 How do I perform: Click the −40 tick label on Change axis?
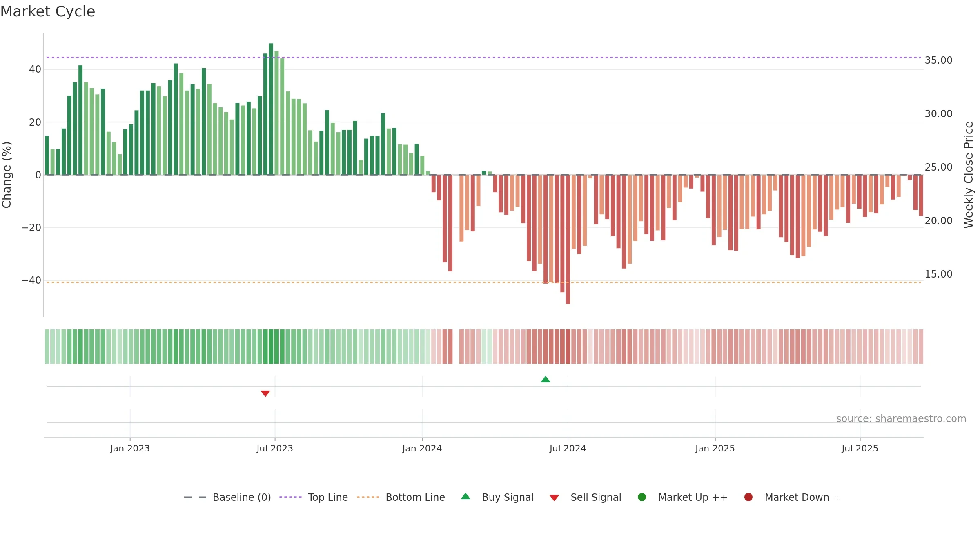click(x=31, y=280)
